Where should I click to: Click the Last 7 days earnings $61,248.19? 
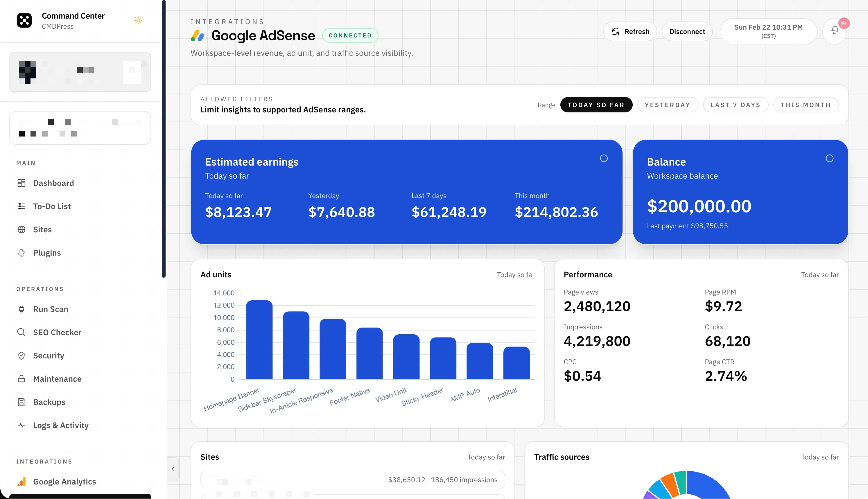[x=449, y=212]
